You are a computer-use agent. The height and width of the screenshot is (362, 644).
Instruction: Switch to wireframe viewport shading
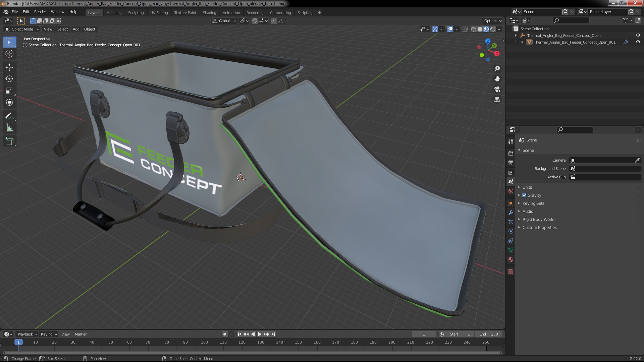point(474,29)
